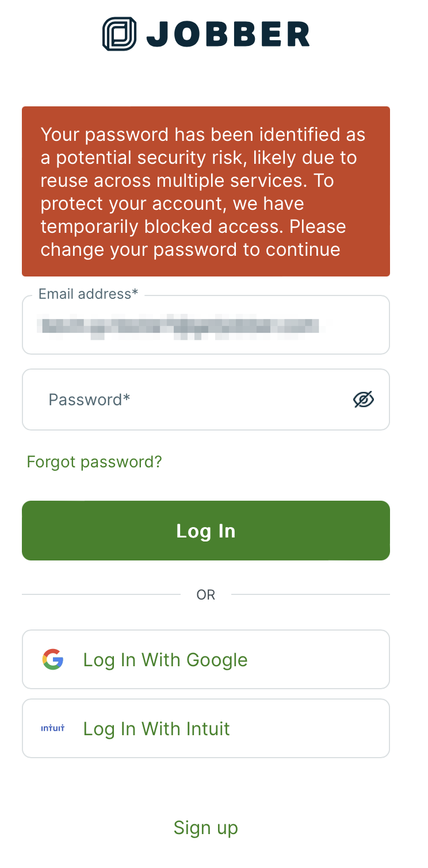
Task: Click the JOBBER wordmark text
Action: pos(228,34)
